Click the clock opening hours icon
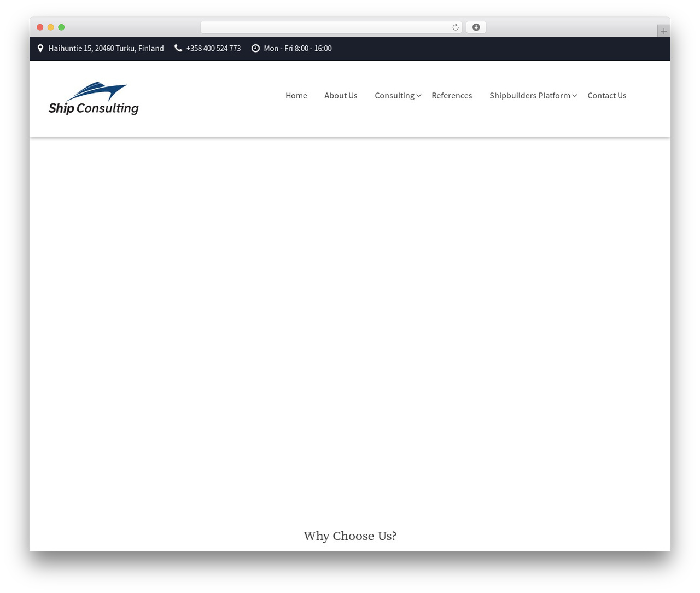This screenshot has width=700, height=593. pos(255,48)
